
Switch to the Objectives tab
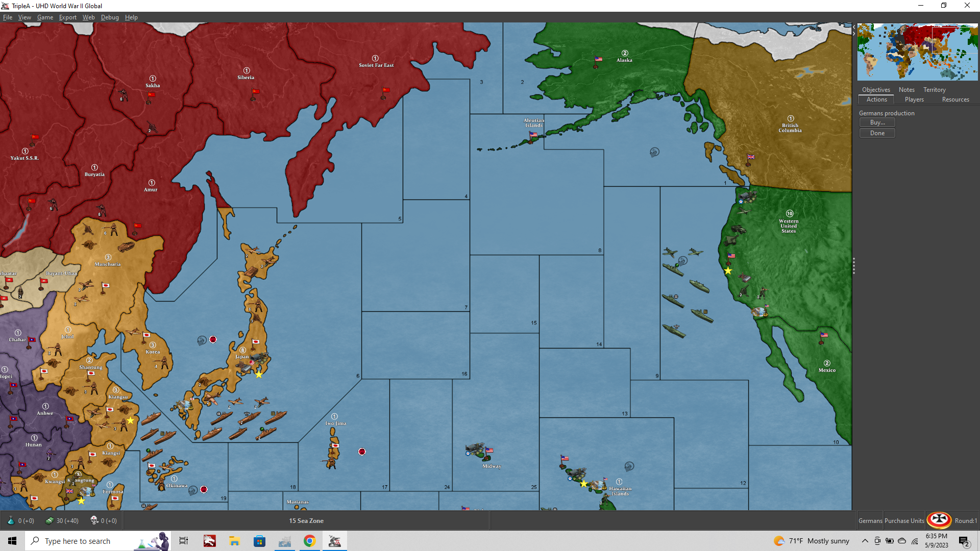[876, 90]
